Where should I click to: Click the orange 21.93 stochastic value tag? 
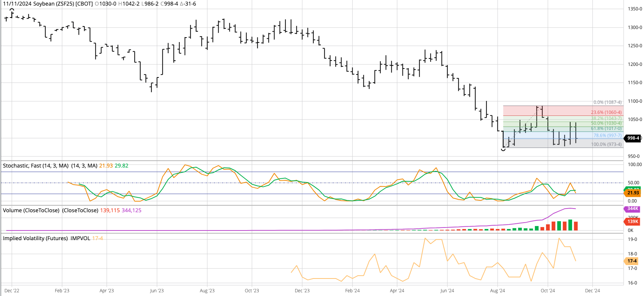tap(632, 193)
